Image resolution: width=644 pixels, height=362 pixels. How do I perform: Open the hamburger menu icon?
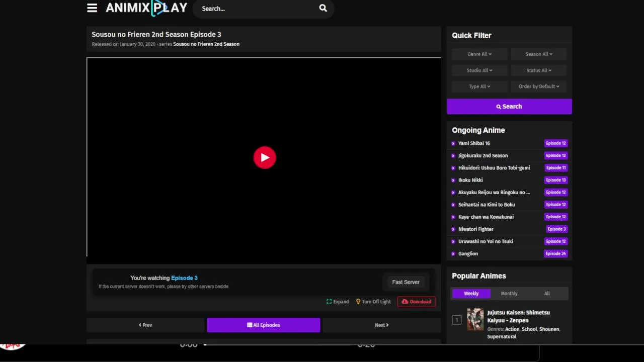[x=92, y=8]
